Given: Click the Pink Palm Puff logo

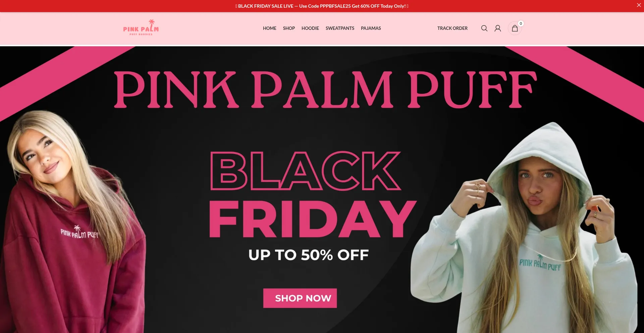Looking at the screenshot, I should coord(141,27).
